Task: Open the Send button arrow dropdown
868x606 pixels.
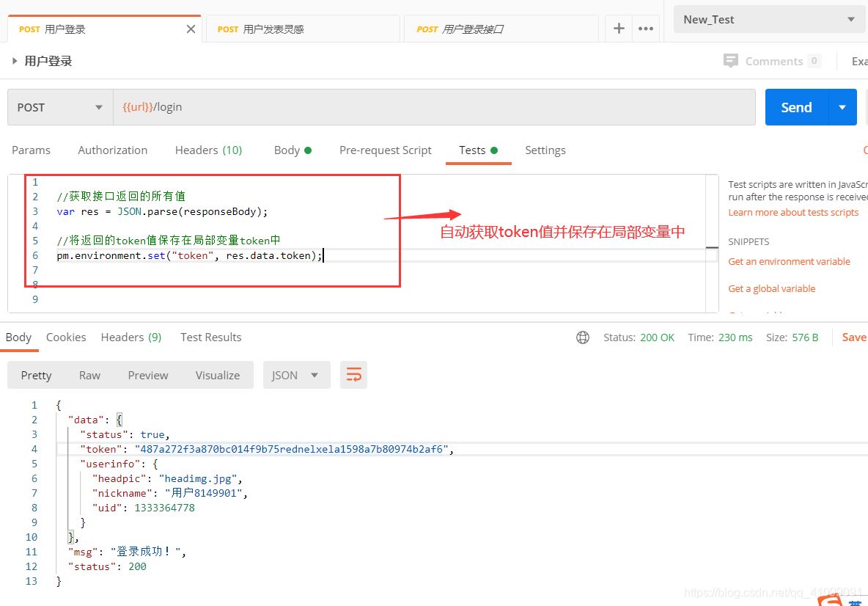Action: click(x=842, y=107)
